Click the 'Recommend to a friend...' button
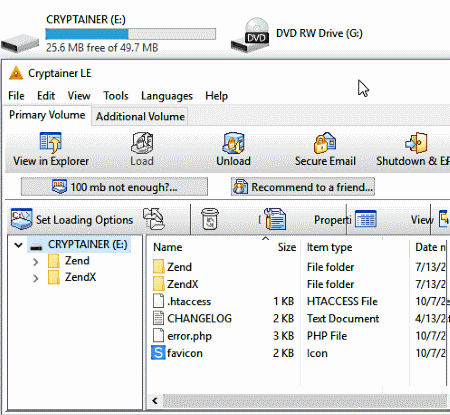Viewport: 450px width, 415px height. [303, 187]
